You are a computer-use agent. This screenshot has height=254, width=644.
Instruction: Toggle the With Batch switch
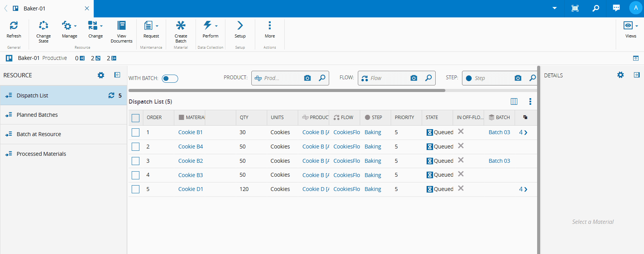click(x=170, y=78)
